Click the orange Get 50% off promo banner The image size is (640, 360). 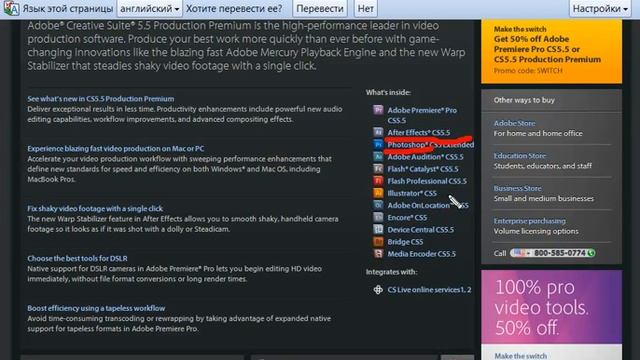pyautogui.click(x=551, y=52)
